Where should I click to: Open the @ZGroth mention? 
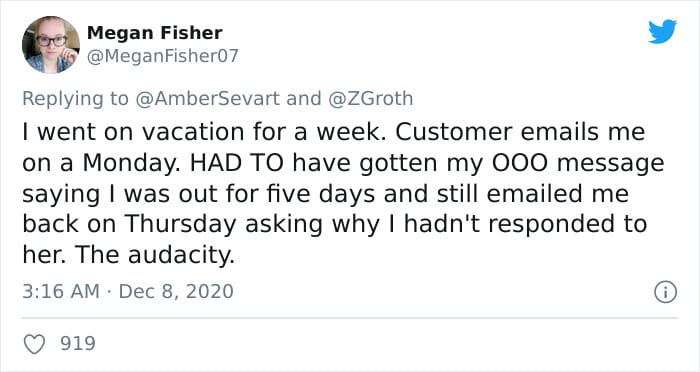click(371, 98)
